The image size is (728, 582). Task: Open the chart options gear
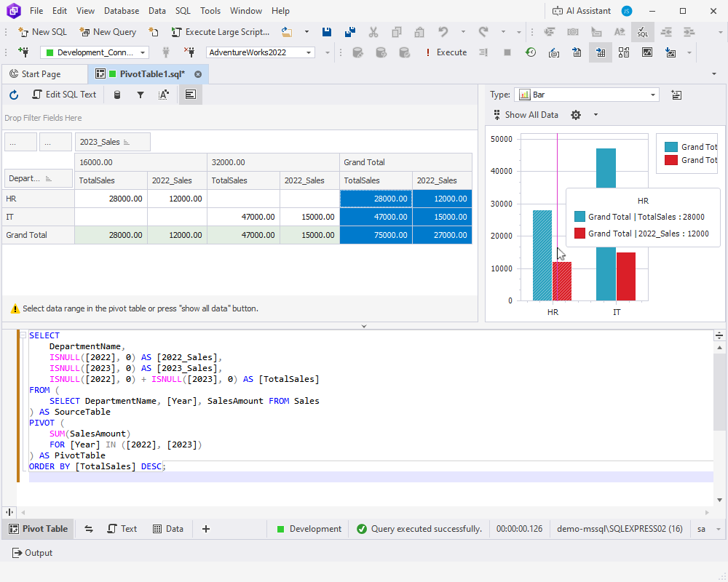(577, 114)
